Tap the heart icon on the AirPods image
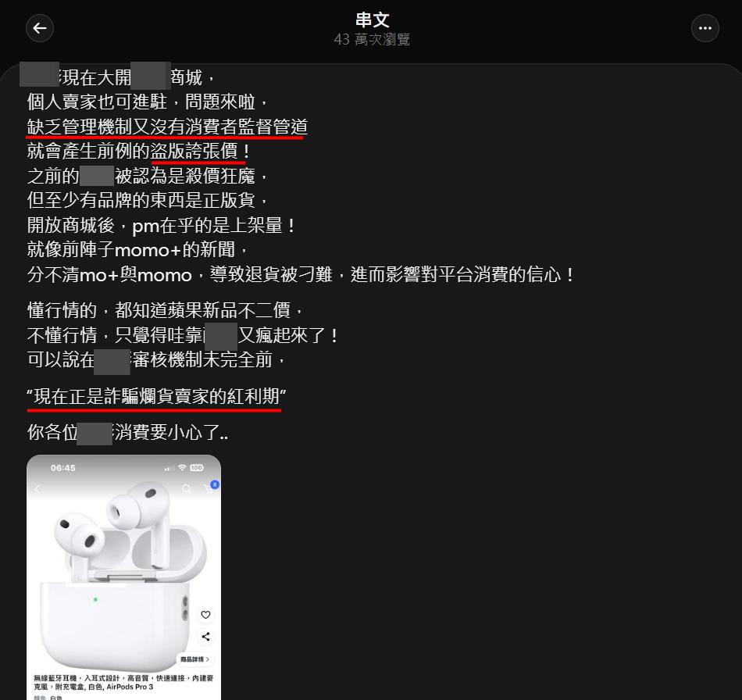This screenshot has height=700, width=742. coord(205,614)
